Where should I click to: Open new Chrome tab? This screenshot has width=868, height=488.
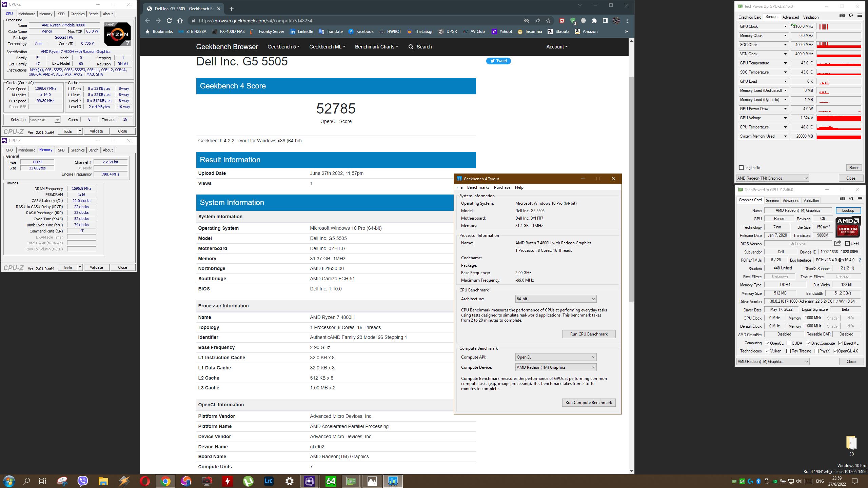click(x=231, y=9)
